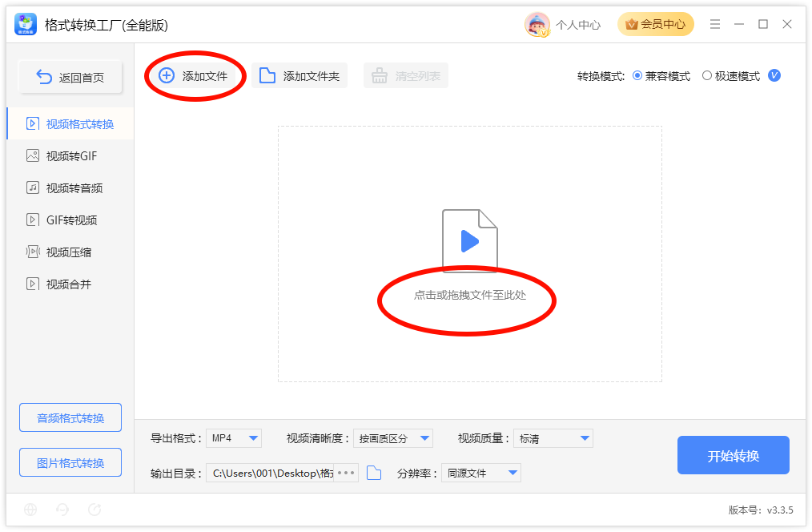Image resolution: width=812 pixels, height=532 pixels.
Task: Select GIF转视频 in sidebar
Action: pyautogui.click(x=70, y=220)
